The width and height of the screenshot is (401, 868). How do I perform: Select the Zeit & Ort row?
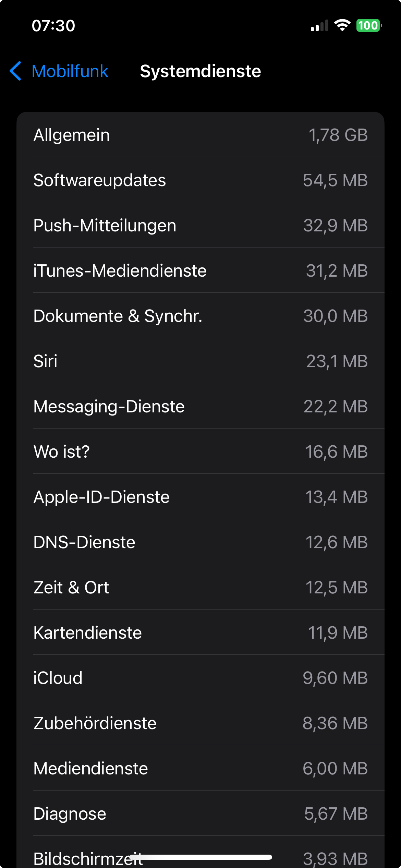pyautogui.click(x=200, y=587)
